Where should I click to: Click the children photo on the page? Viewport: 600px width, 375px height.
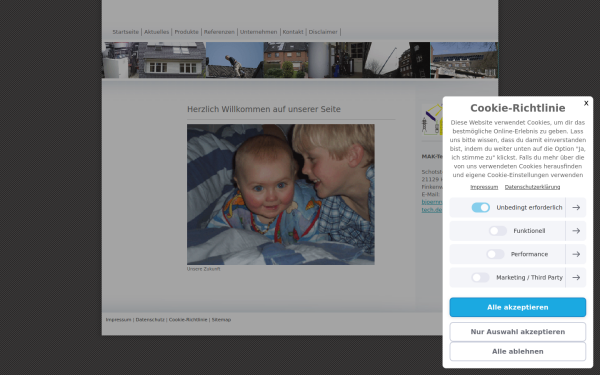coord(280,194)
